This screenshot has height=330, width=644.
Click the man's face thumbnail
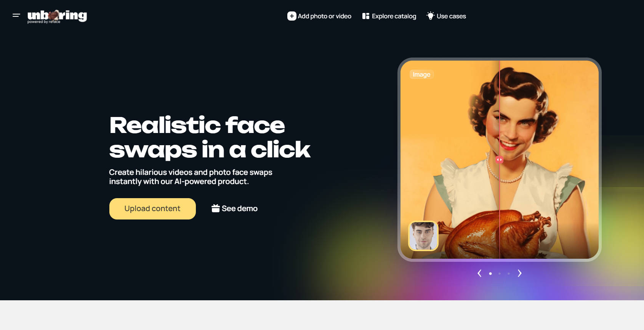[423, 236]
